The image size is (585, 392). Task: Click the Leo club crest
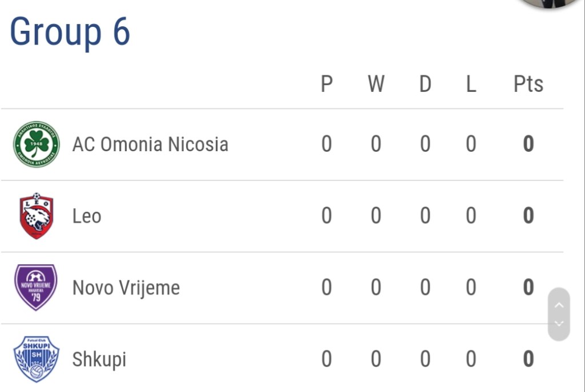37,216
